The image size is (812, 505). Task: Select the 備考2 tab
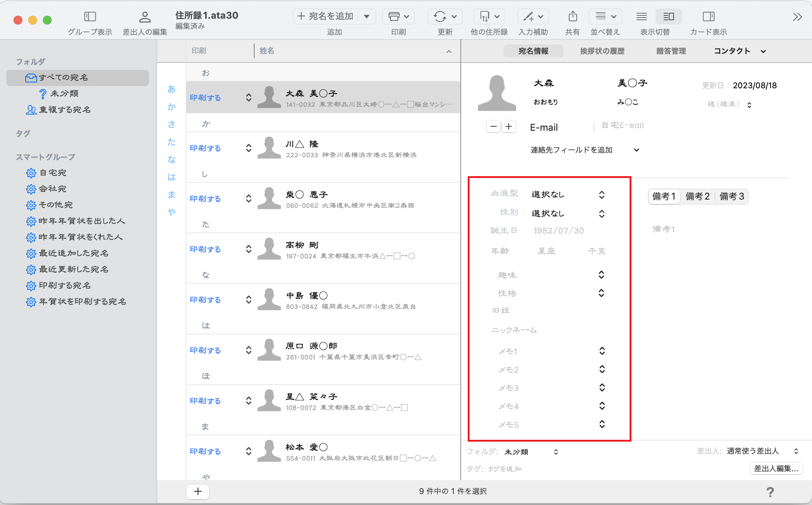[697, 196]
